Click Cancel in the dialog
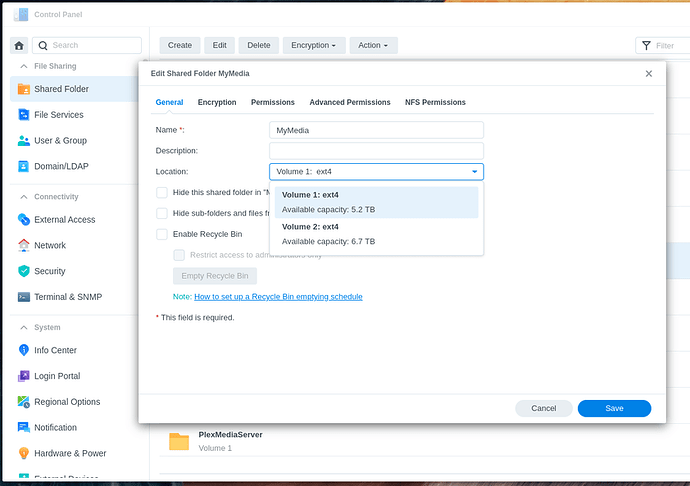Image resolution: width=690 pixels, height=486 pixels. (x=543, y=409)
